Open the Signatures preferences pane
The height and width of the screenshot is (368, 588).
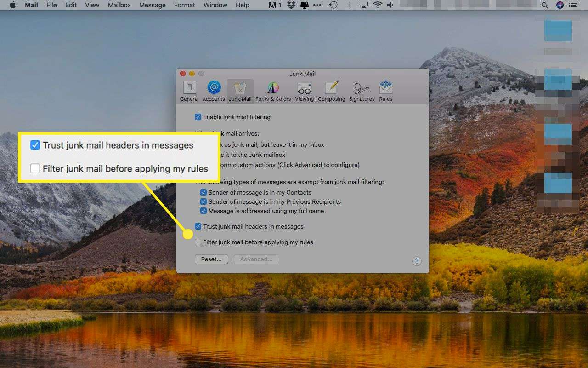coord(362,91)
